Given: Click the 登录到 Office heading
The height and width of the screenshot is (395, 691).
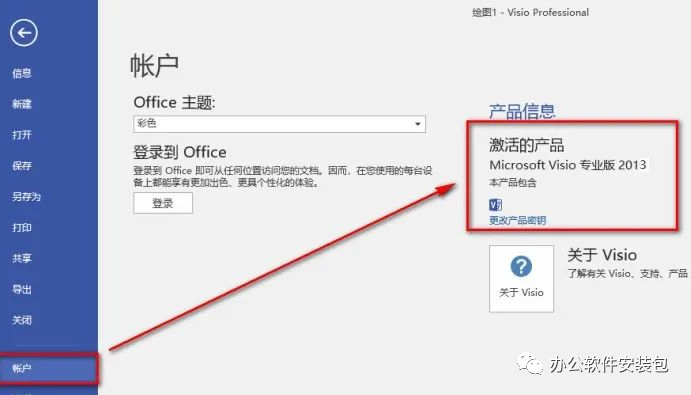Looking at the screenshot, I should tap(180, 152).
